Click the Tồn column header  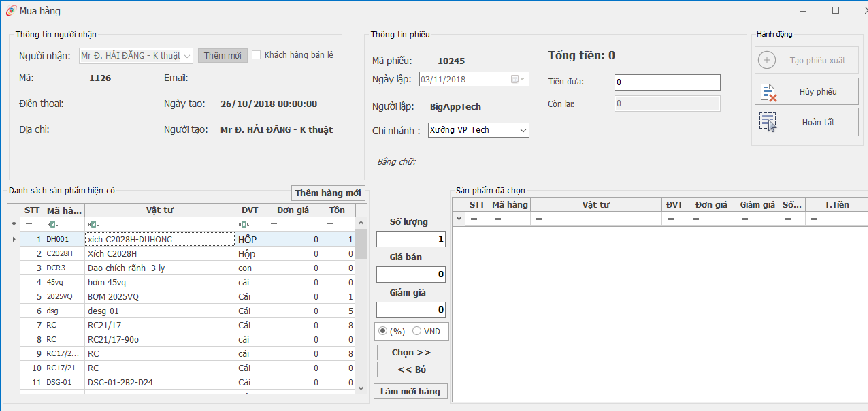pyautogui.click(x=337, y=210)
